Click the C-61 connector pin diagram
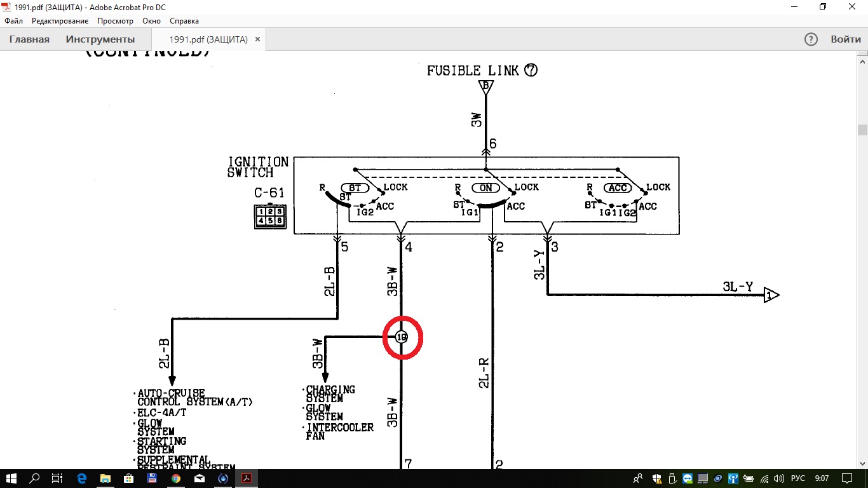 pos(270,217)
